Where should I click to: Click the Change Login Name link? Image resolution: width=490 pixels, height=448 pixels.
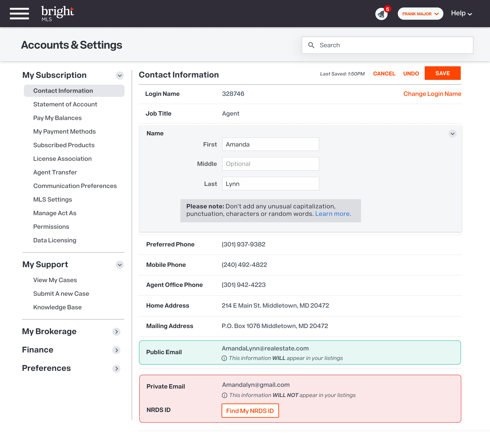point(432,94)
